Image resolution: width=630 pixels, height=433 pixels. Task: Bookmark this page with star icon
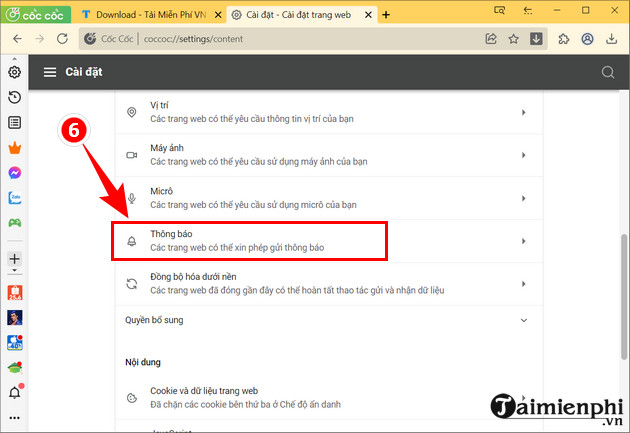pyautogui.click(x=514, y=39)
